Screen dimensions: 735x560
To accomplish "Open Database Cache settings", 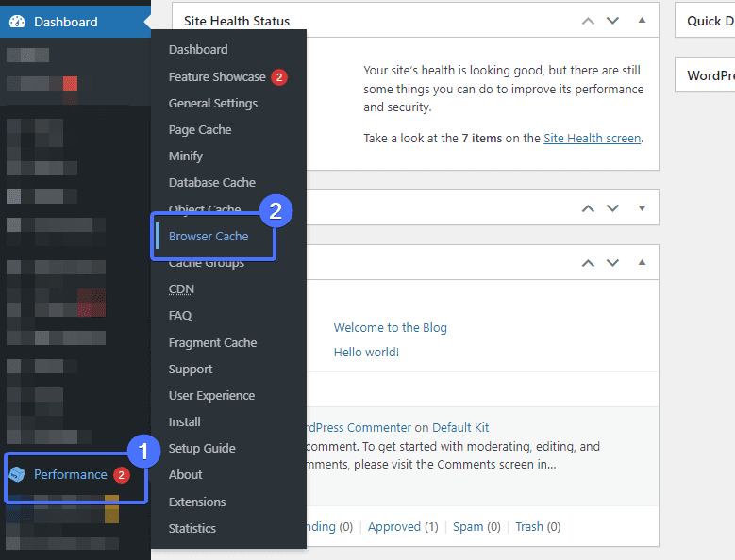I will tap(212, 182).
